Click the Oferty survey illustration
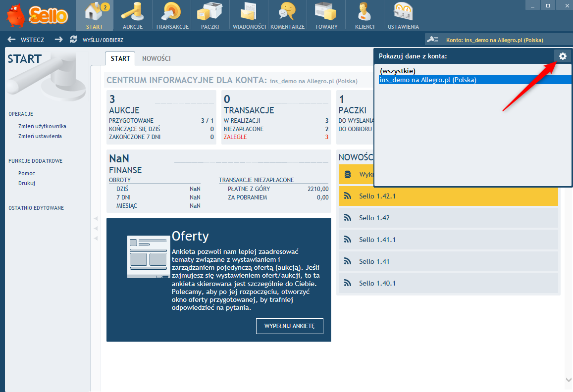 [149, 257]
